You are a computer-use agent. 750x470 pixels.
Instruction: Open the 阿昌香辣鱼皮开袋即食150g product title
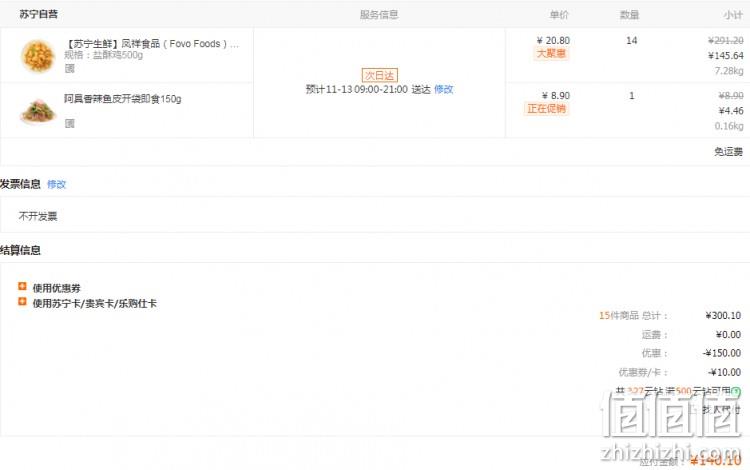click(123, 99)
